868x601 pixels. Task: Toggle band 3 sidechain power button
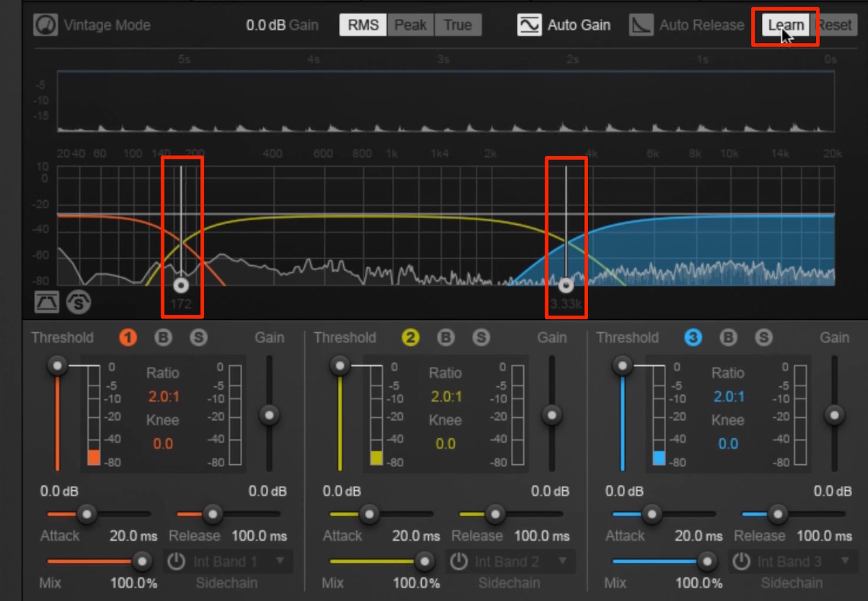741,562
